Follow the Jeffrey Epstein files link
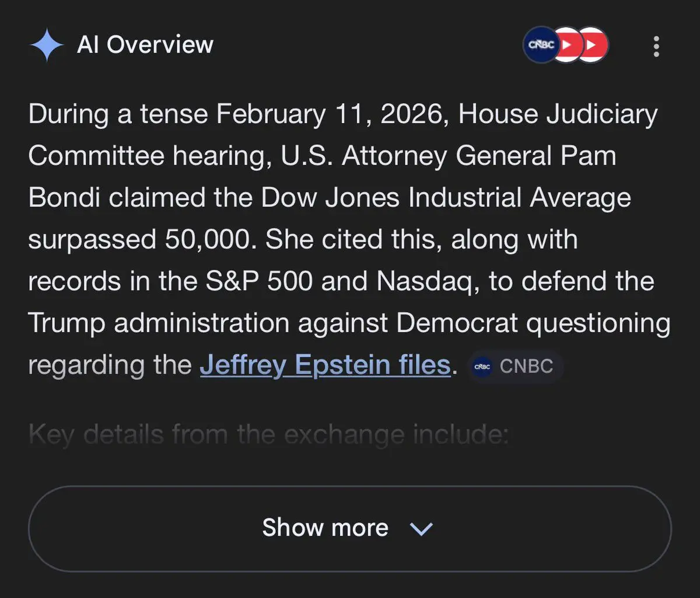Screen dimensions: 700x598 (x=325, y=365)
